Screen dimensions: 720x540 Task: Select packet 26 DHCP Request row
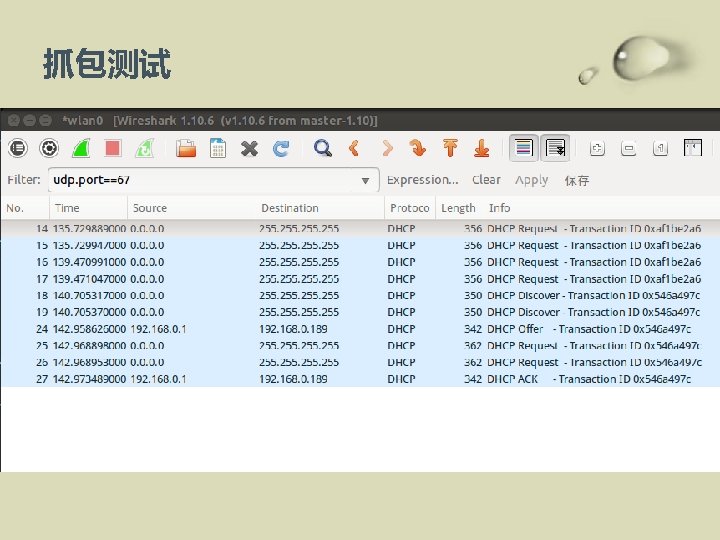point(360,362)
